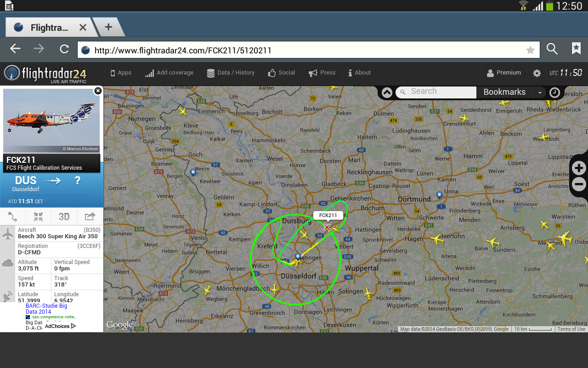
Task: Open the Terms of Use link
Action: pyautogui.click(x=571, y=329)
